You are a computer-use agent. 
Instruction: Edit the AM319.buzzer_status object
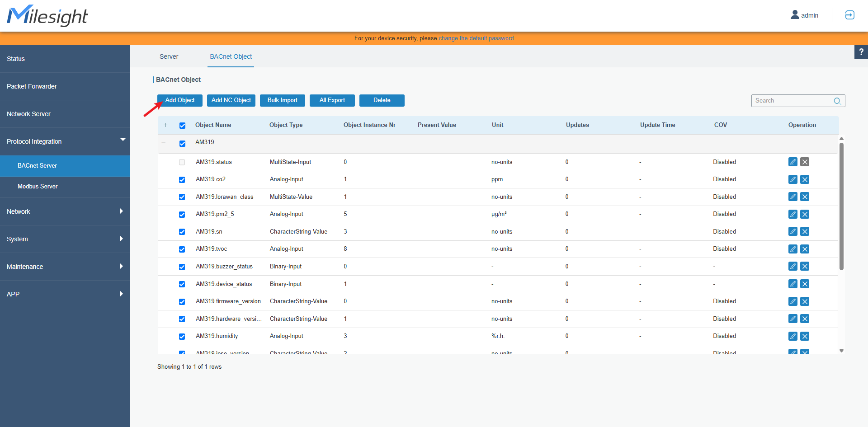793,266
